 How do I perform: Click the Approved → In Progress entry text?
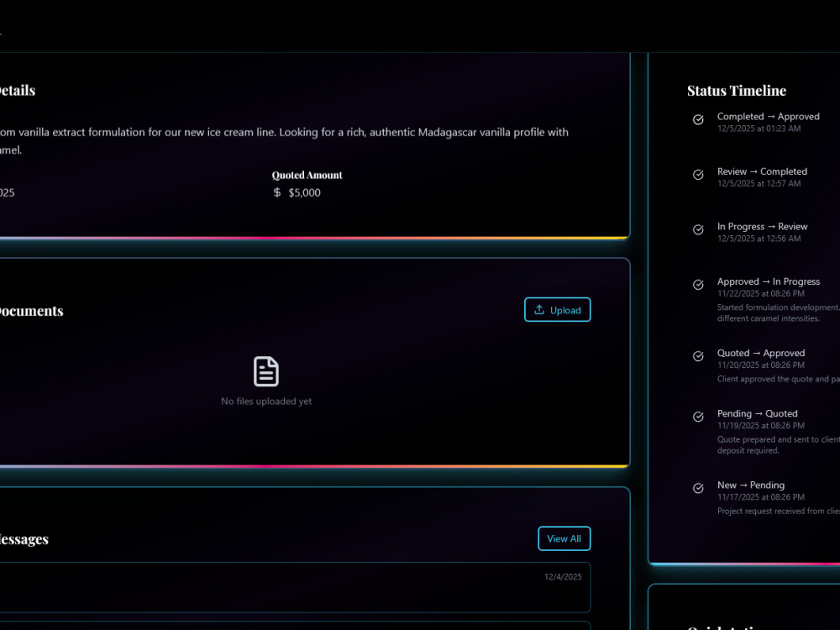tap(769, 281)
